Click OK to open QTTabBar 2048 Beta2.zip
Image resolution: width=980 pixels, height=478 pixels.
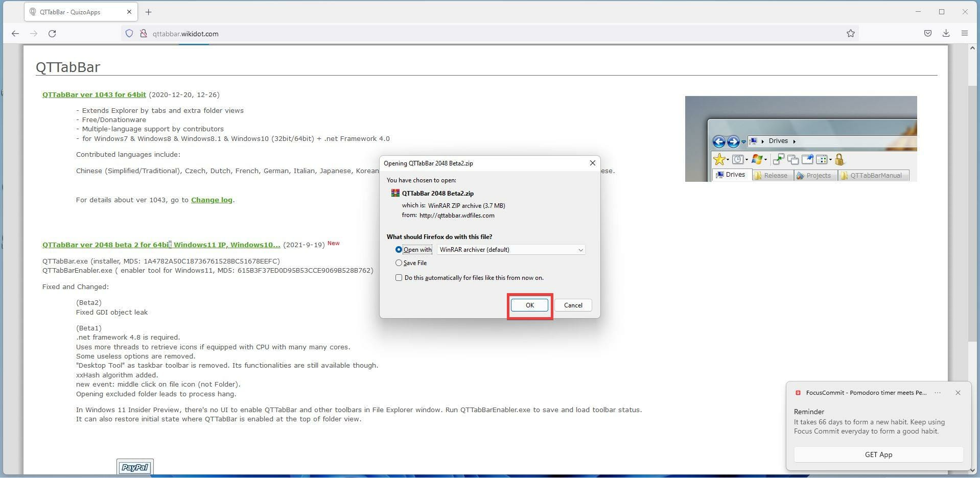[529, 305]
